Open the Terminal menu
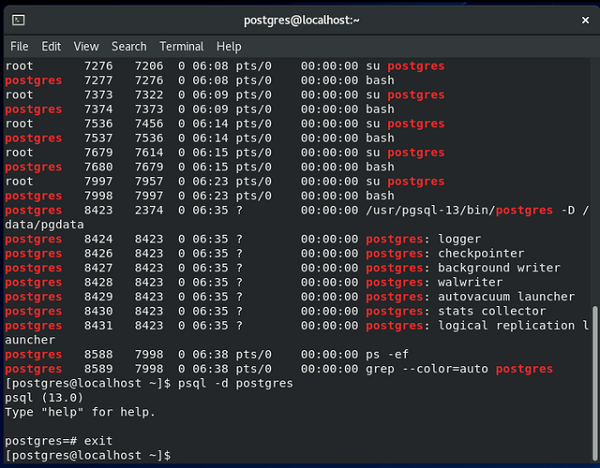 point(181,47)
